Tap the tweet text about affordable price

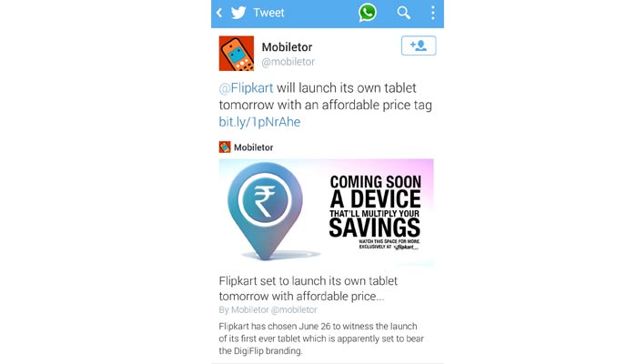pyautogui.click(x=326, y=105)
